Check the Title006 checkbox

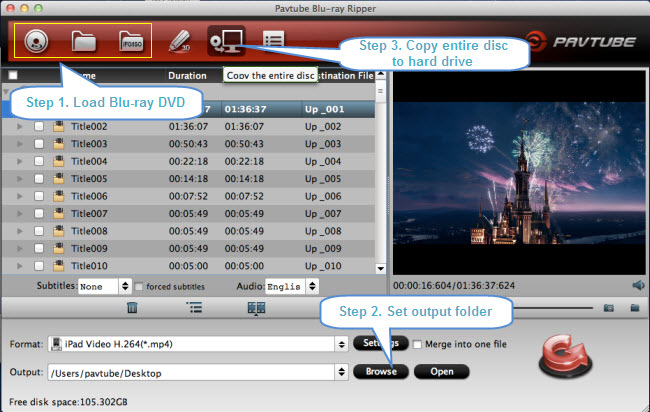[39, 196]
